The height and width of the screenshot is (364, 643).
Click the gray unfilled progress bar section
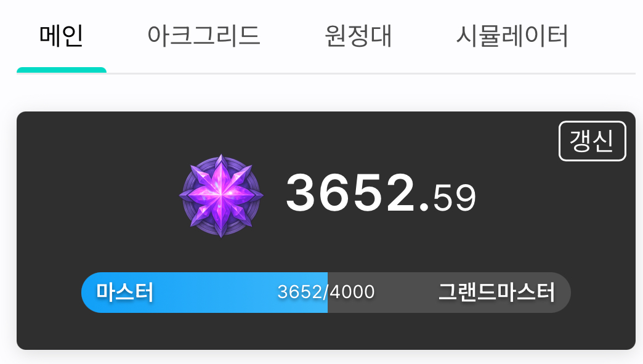449,293
